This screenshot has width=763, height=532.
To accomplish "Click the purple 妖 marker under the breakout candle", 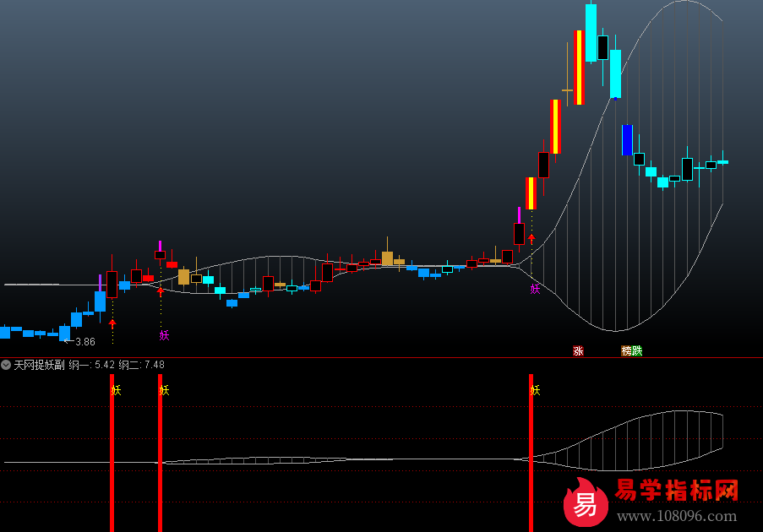I will (535, 289).
